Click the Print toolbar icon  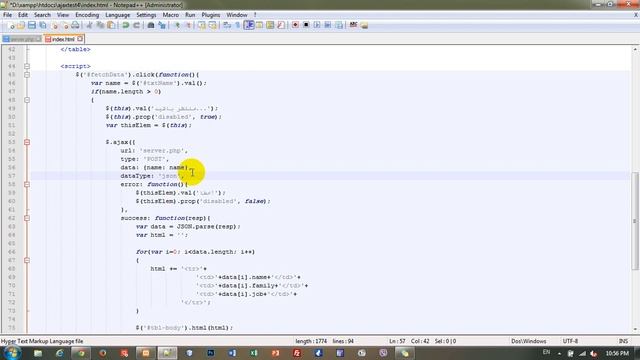(75, 25)
